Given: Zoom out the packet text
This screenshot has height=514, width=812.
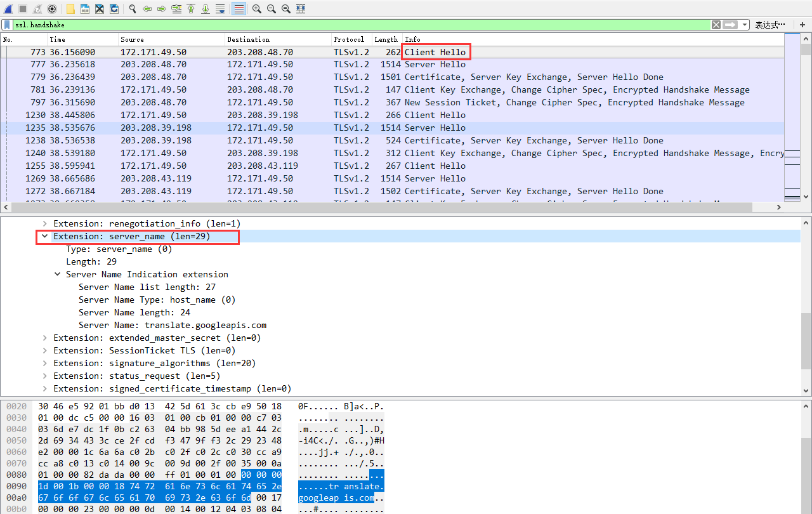Looking at the screenshot, I should click(272, 9).
